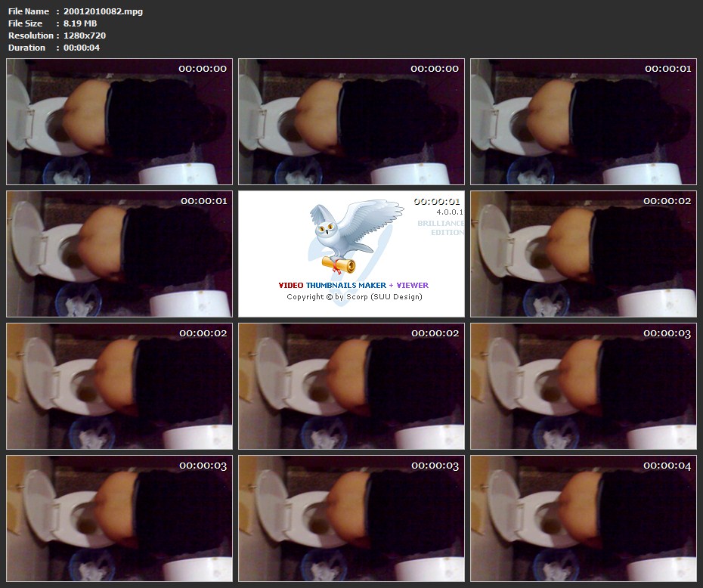Click the 00:00:04 duration value in header

coord(82,48)
